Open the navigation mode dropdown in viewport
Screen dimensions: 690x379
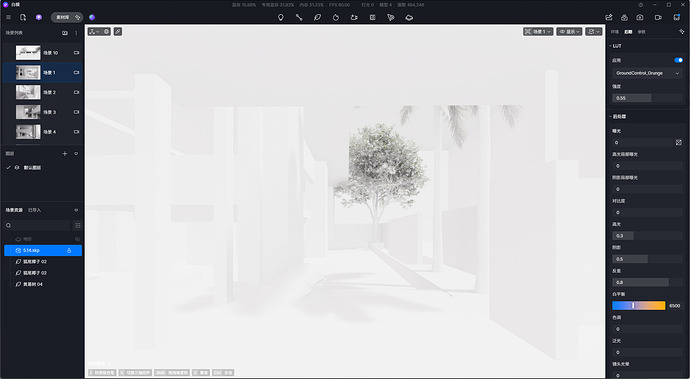pos(94,31)
